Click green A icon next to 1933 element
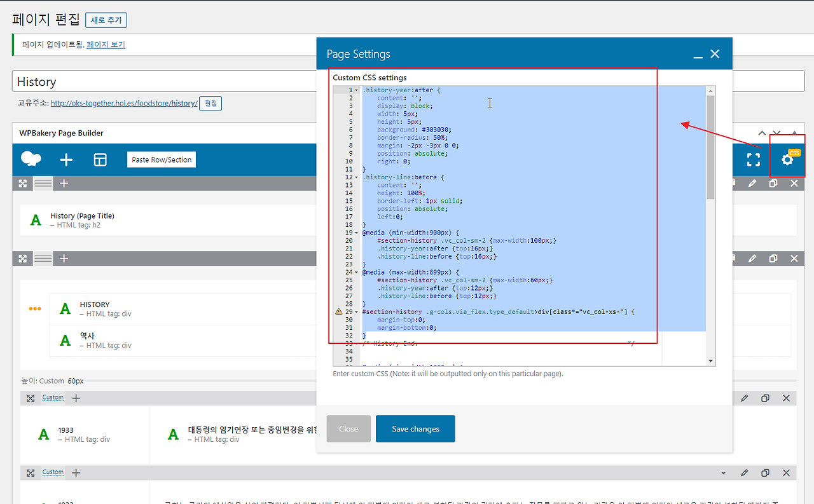This screenshot has width=814, height=504. tap(43, 434)
